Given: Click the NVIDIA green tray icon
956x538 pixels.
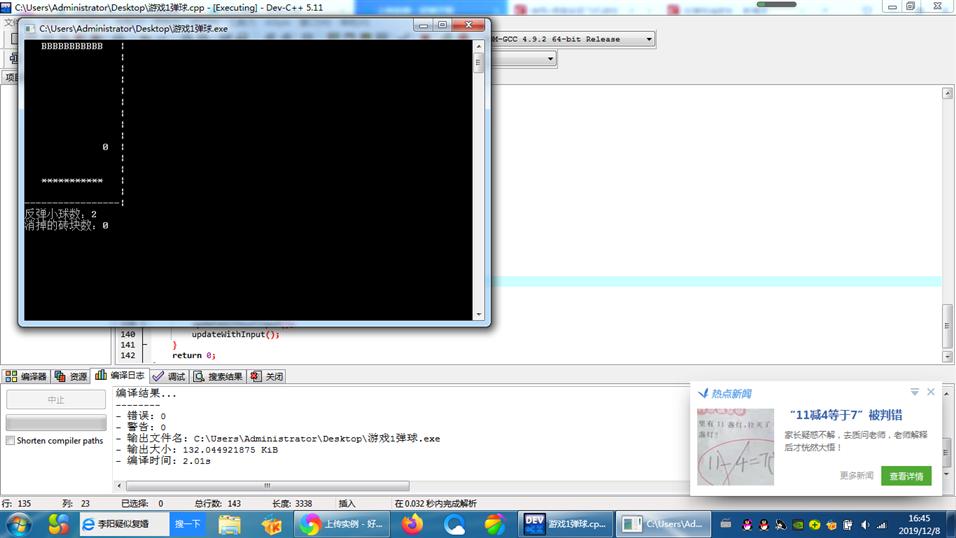Looking at the screenshot, I should pos(797,525).
